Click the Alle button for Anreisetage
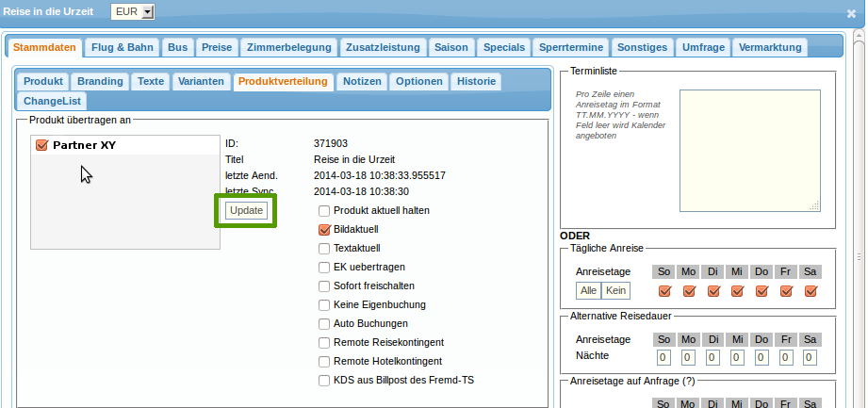Screen dimensions: 868x408 pyautogui.click(x=588, y=291)
